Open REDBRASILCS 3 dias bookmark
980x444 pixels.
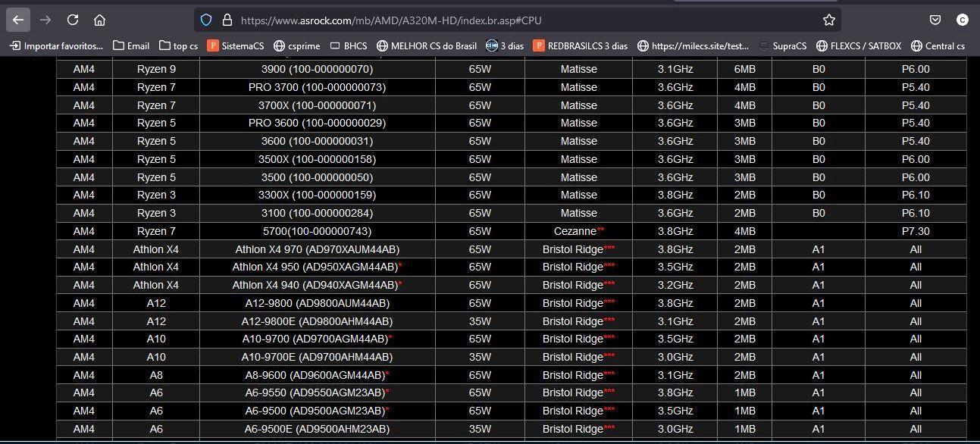tap(581, 45)
